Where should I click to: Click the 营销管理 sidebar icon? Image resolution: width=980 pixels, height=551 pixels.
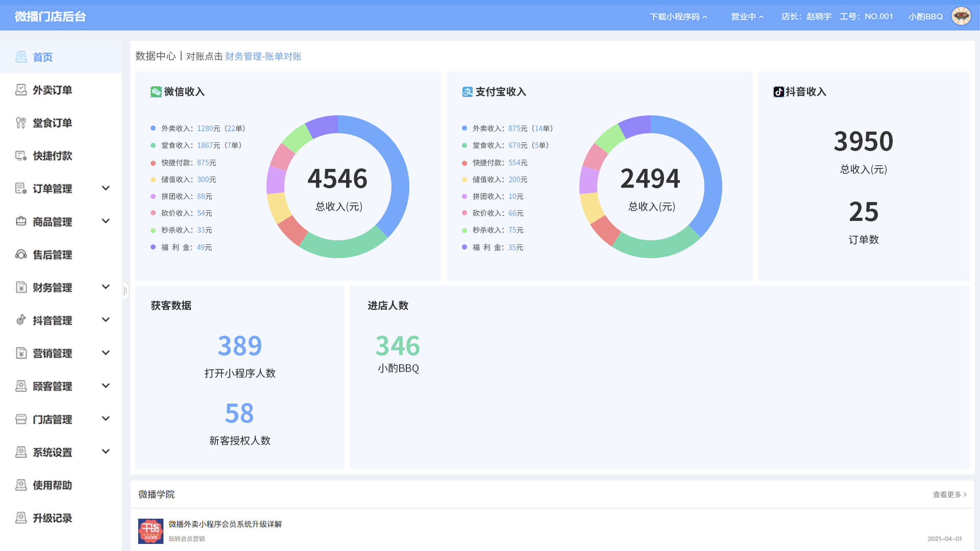coord(21,353)
